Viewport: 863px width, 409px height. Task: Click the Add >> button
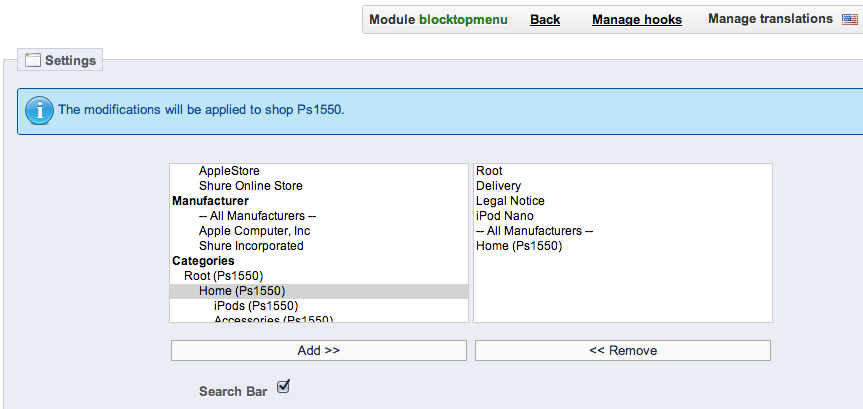319,350
